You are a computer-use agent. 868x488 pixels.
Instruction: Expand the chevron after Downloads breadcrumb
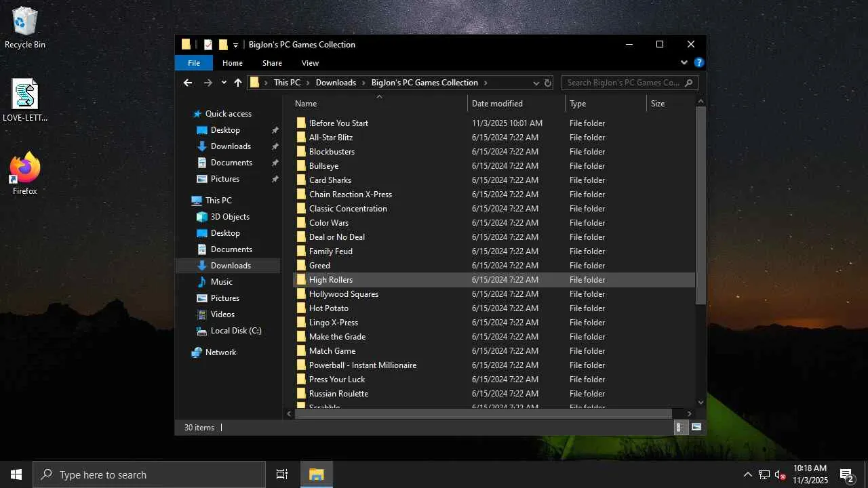tap(364, 83)
